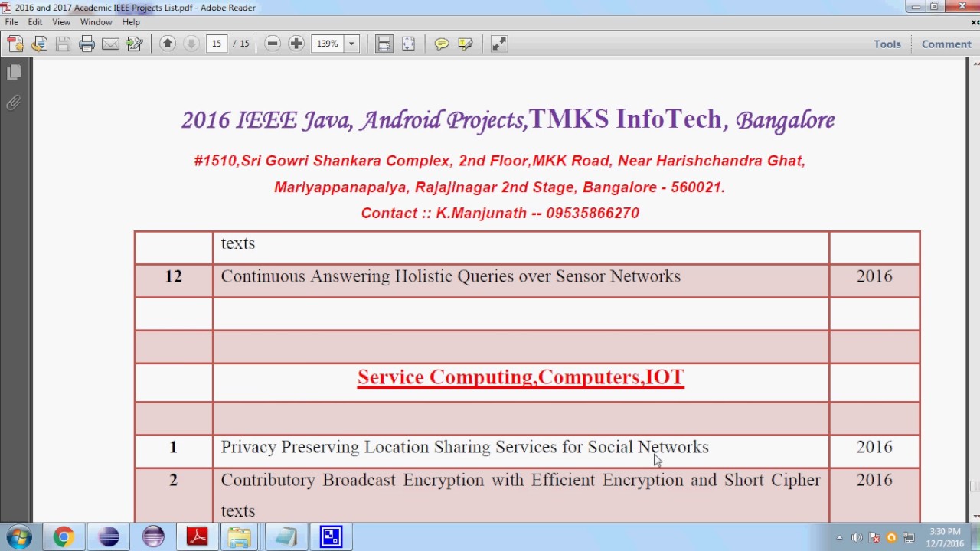
Task: Click the Fit Width scrolling icon
Action: [x=384, y=44]
